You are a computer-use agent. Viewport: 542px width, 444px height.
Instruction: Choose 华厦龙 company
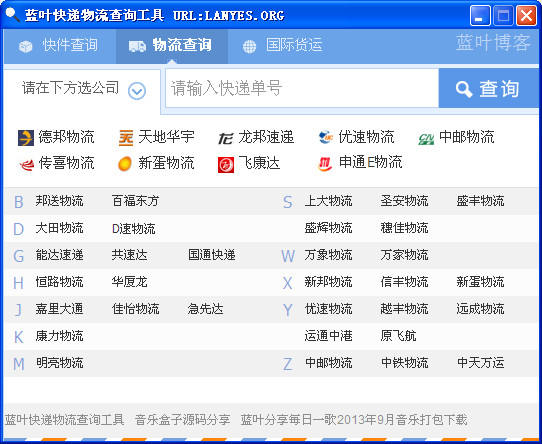click(130, 282)
